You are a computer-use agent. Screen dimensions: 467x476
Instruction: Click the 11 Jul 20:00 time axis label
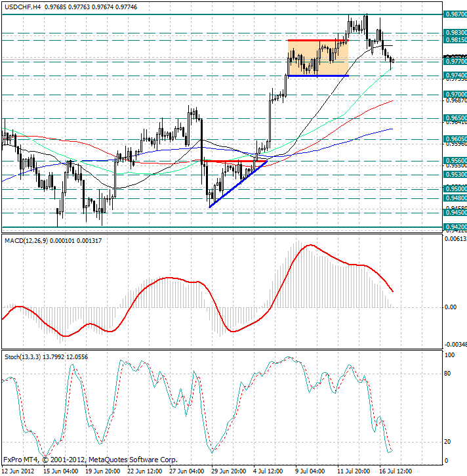(354, 471)
